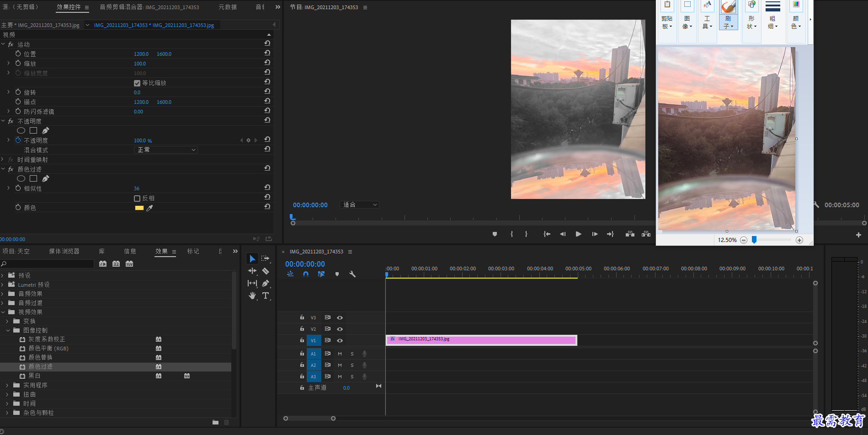Go to In point in Program monitor

547,234
